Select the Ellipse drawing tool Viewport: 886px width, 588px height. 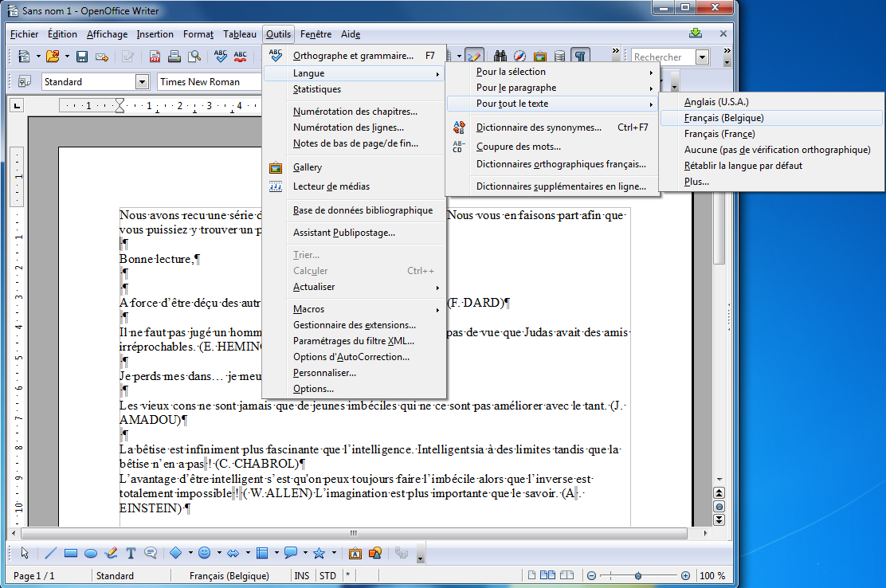(x=90, y=553)
